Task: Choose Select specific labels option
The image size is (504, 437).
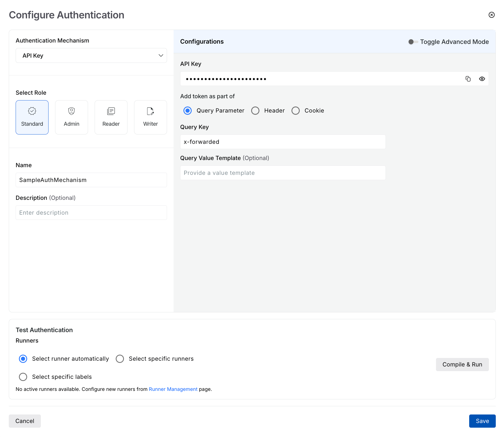Action: point(23,377)
